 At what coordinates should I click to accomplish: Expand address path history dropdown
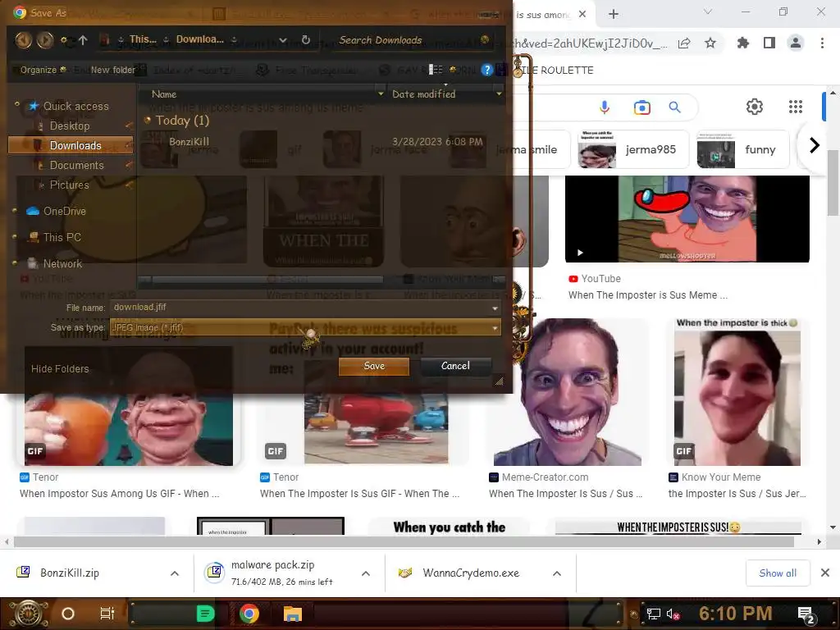pyautogui.click(x=283, y=40)
